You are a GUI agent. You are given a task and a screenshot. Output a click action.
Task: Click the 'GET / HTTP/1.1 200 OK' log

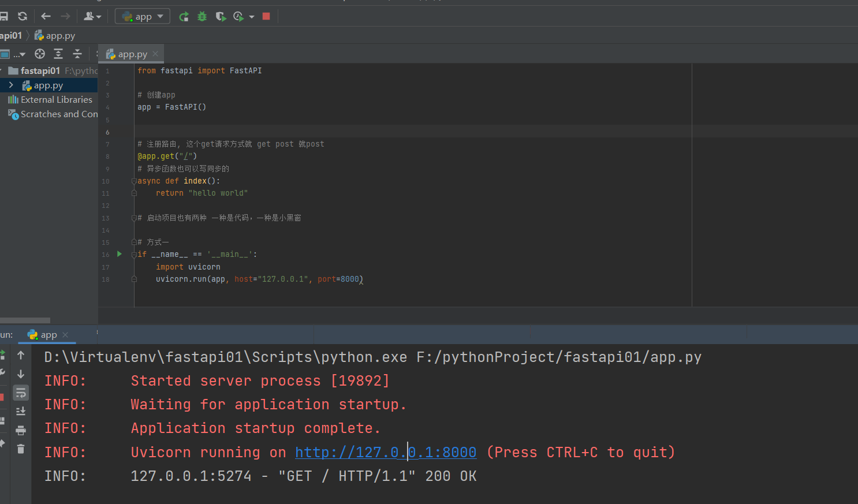click(x=304, y=476)
